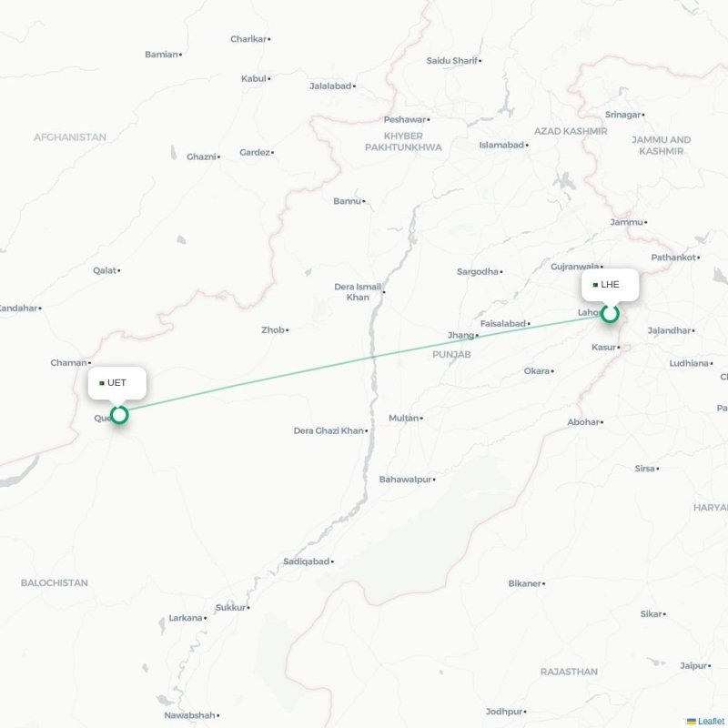Click the Srinagar city label
The width and height of the screenshot is (728, 728).
(622, 115)
